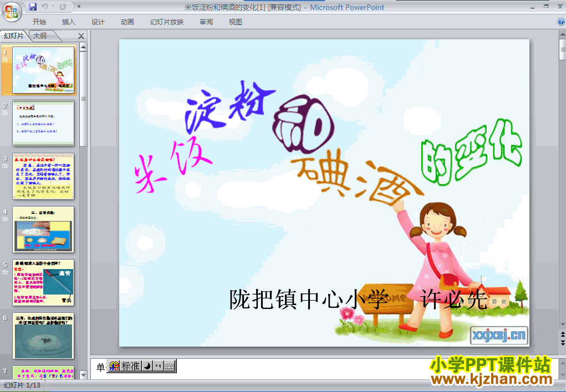Select the green 的变化 WordArt
566x392 pixels.
click(x=471, y=152)
